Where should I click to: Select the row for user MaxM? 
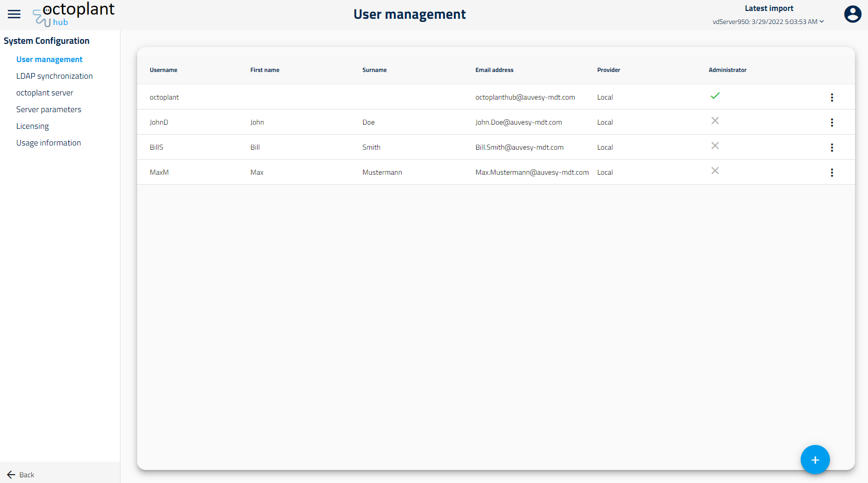point(365,172)
